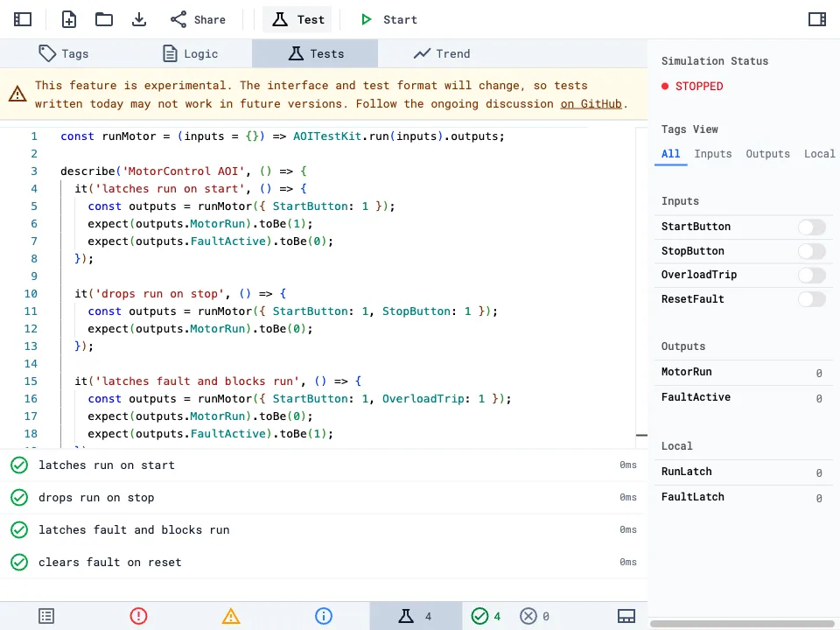Toggle the right panel layout icon
The width and height of the screenshot is (840, 630).
(817, 19)
